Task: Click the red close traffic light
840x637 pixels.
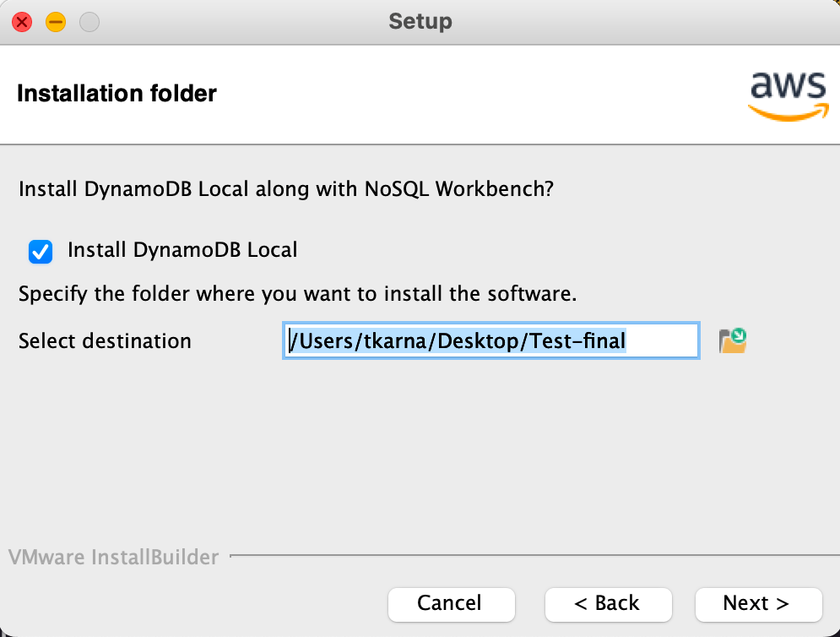Action: tap(20, 22)
